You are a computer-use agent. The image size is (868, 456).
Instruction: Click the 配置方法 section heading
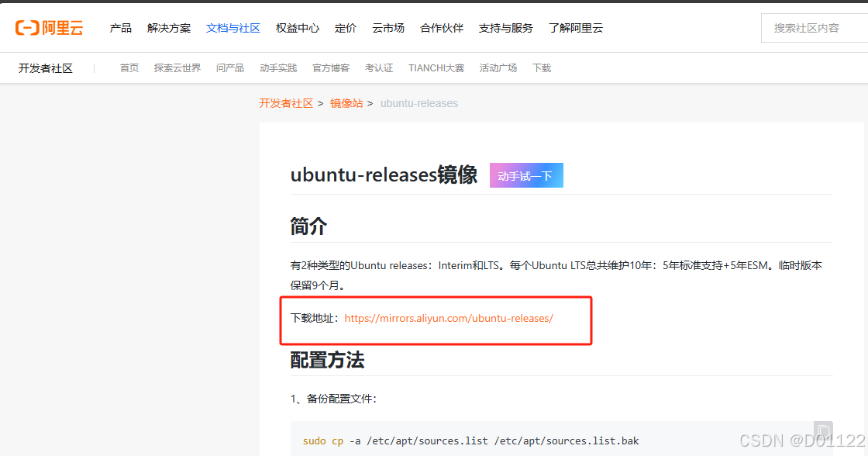(x=327, y=360)
